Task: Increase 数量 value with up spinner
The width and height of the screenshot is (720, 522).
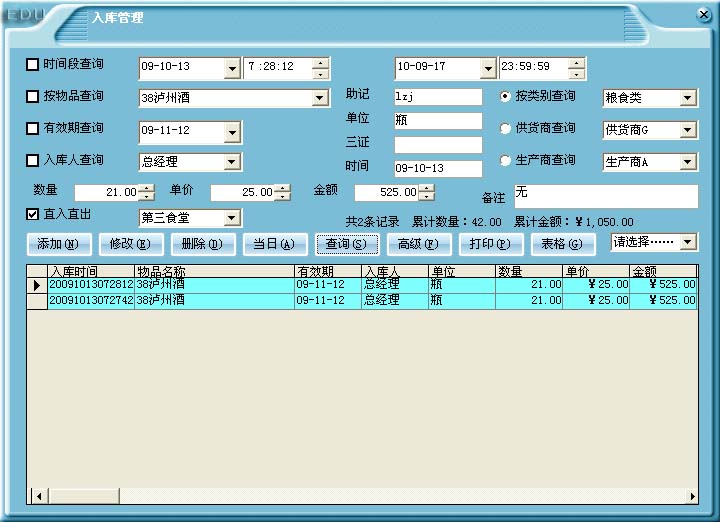Action: click(x=146, y=188)
